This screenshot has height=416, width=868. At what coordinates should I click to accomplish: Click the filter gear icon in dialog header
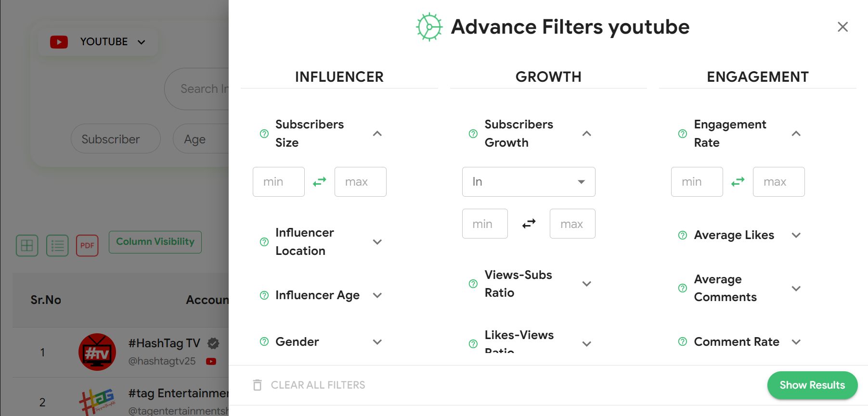tap(428, 27)
